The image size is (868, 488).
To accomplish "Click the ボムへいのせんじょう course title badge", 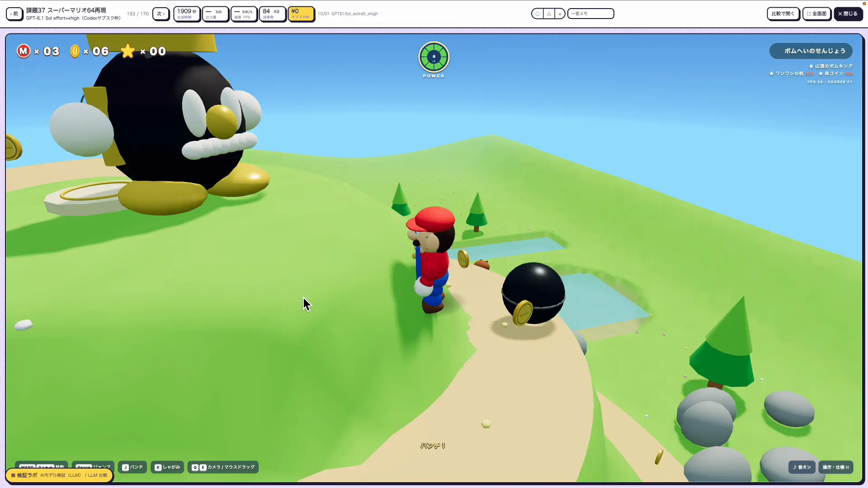I will click(x=811, y=51).
